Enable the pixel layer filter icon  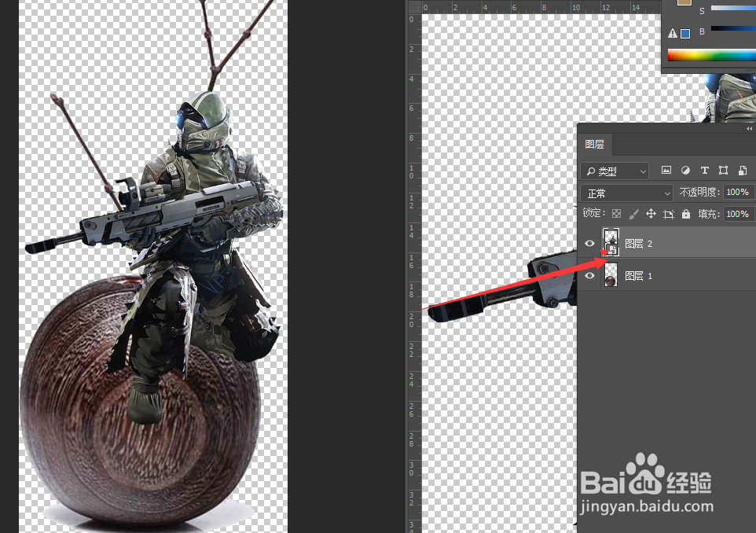click(x=666, y=171)
